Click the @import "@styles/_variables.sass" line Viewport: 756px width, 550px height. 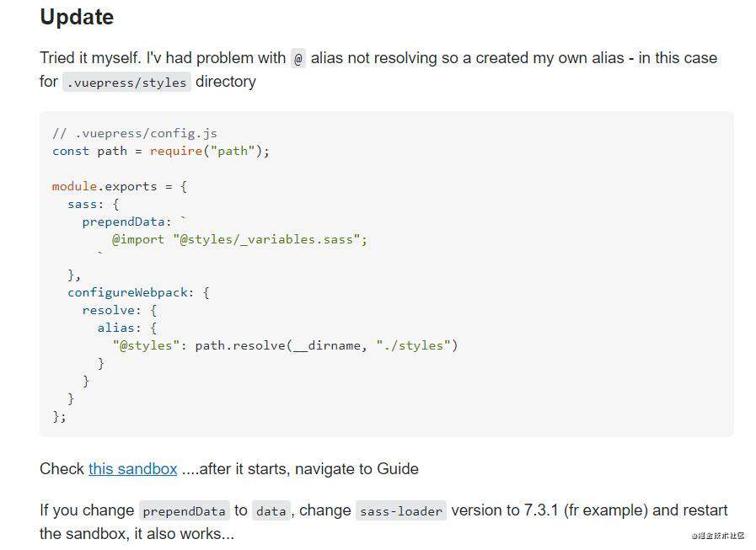click(x=239, y=239)
